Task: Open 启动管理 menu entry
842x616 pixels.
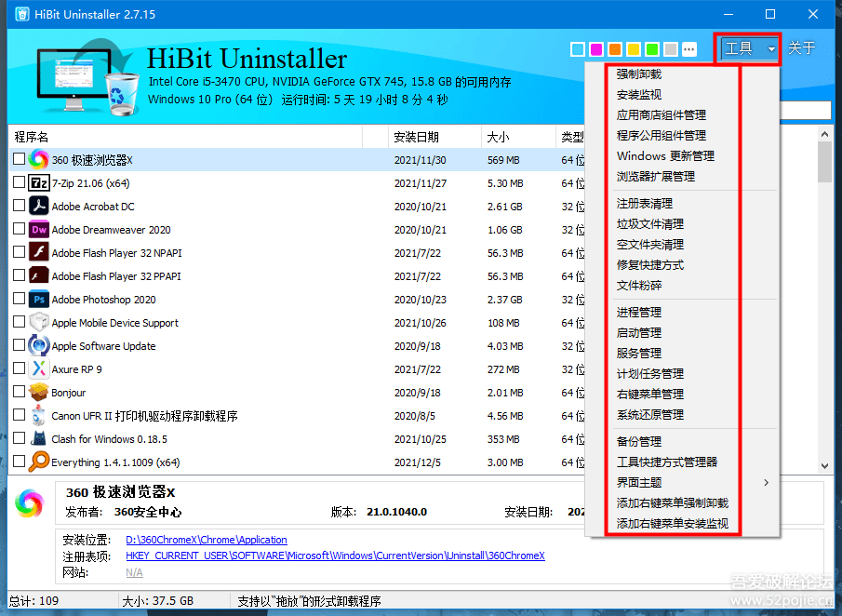Action: tap(639, 332)
